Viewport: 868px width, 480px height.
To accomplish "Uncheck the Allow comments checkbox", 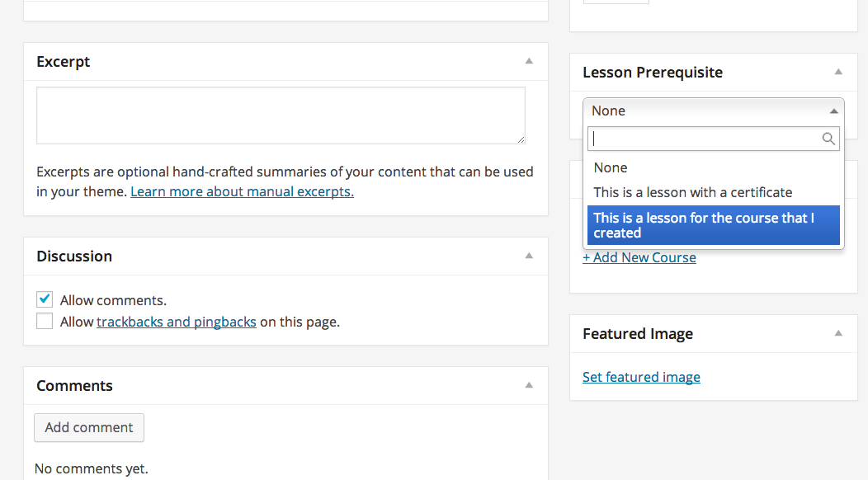I will click(x=45, y=299).
